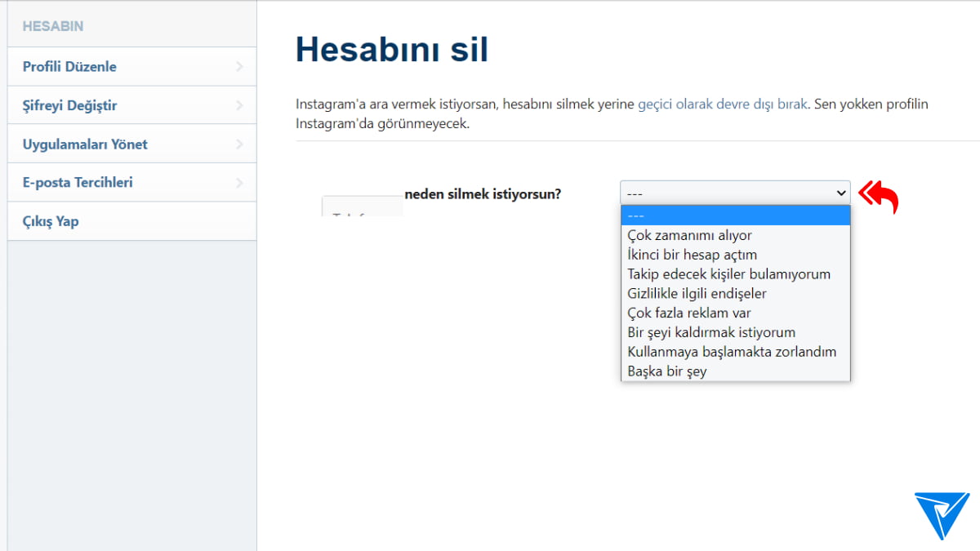Select the blank '---' dropdown option
Image resolution: width=980 pixels, height=551 pixels.
735,216
